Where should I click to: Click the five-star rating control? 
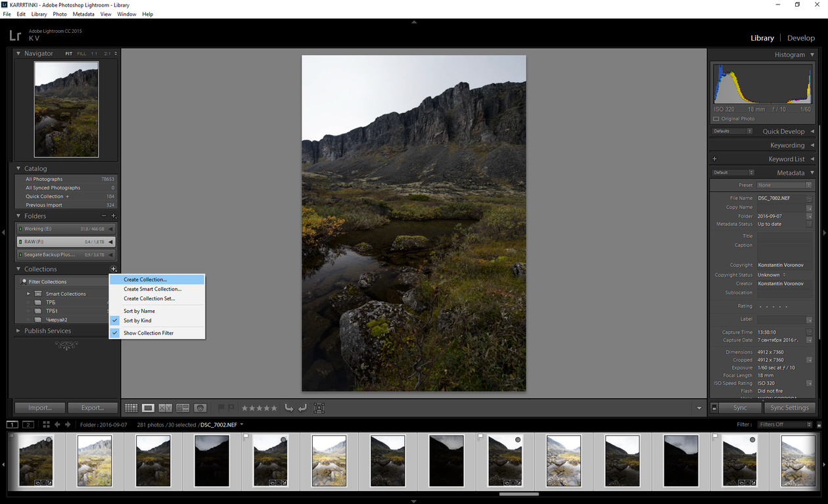[260, 408]
